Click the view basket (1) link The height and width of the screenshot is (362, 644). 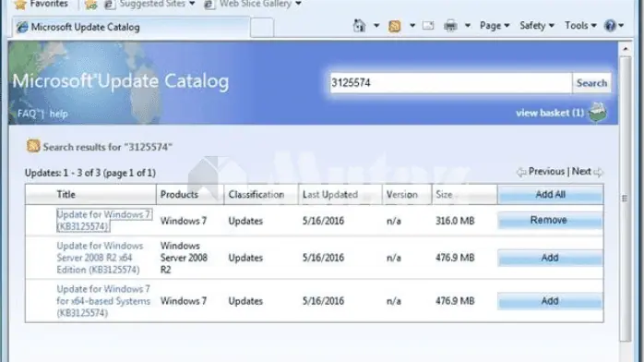pos(550,113)
